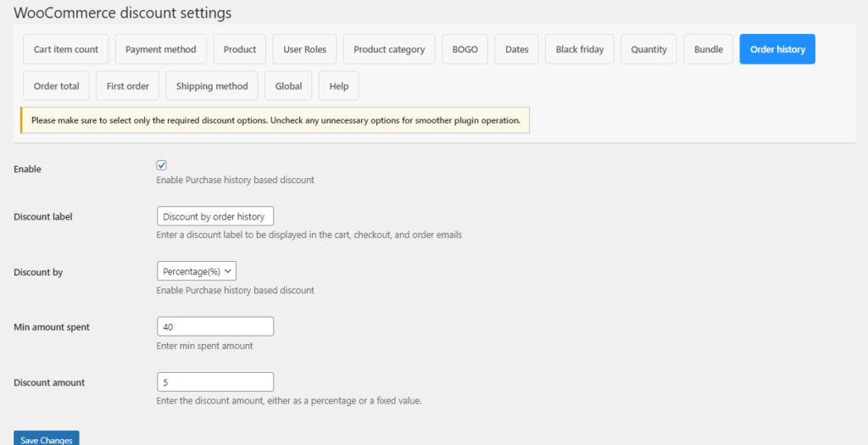Open the Product tab
The width and height of the screenshot is (868, 445).
pyautogui.click(x=240, y=49)
